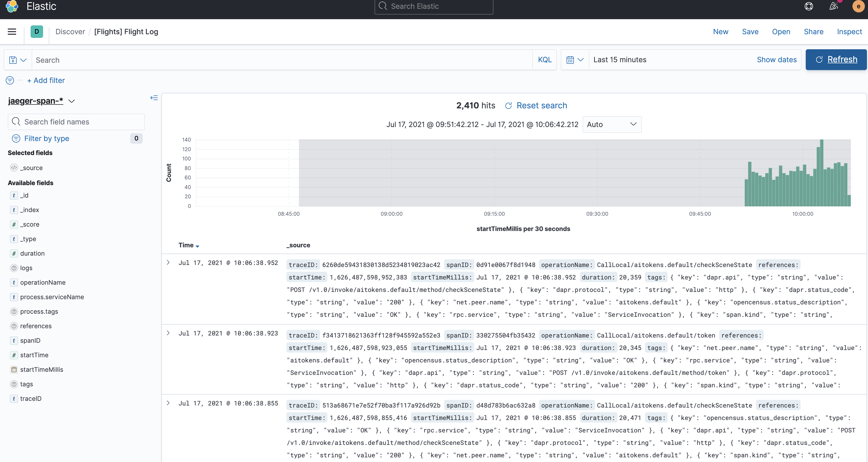
Task: Open the filter options icon
Action: (x=10, y=80)
